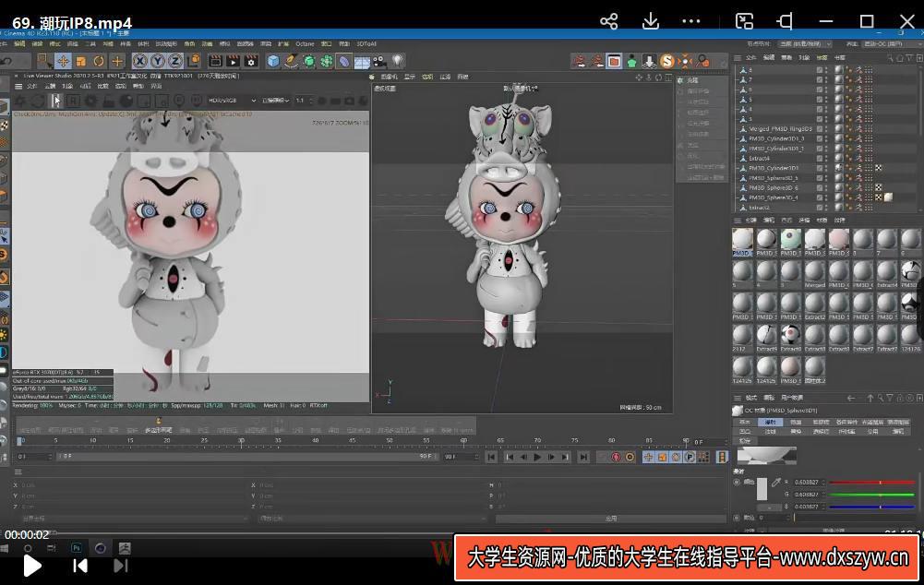Viewport: 924px width, 585px height.
Task: Click the Live Selection tool icon
Action: pyautogui.click(x=43, y=61)
